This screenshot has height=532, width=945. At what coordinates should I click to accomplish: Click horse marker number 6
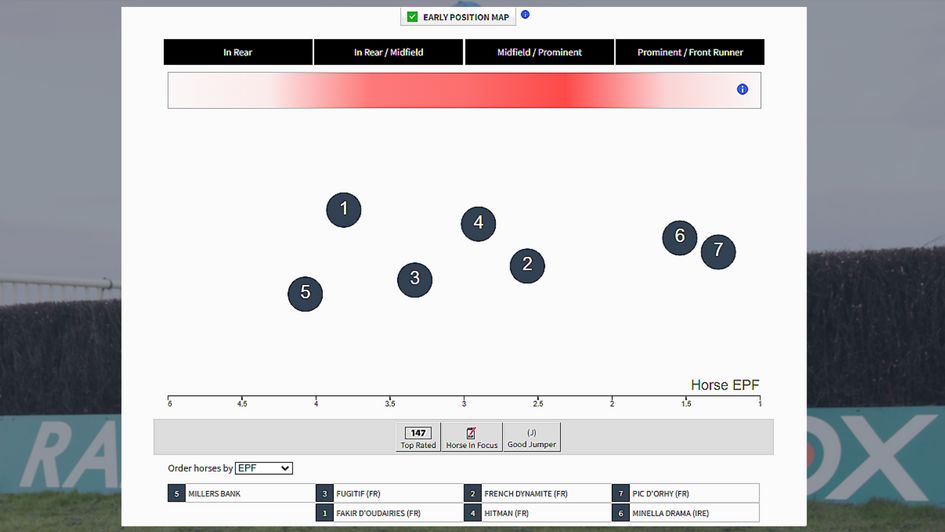(680, 237)
